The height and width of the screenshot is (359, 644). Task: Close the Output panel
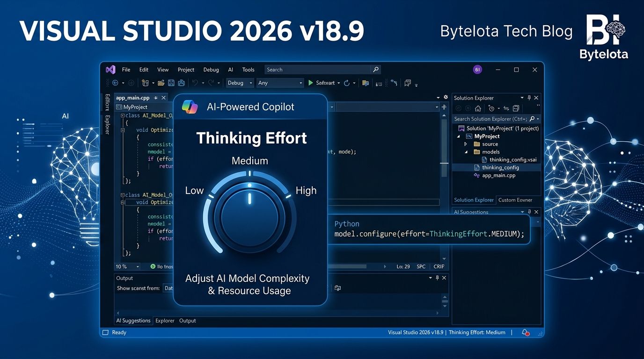[444, 278]
